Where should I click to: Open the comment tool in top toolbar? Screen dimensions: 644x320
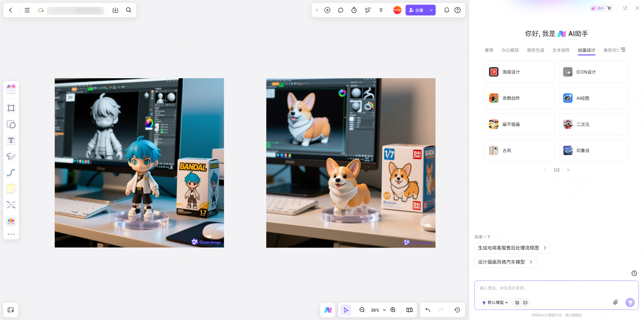tap(340, 10)
